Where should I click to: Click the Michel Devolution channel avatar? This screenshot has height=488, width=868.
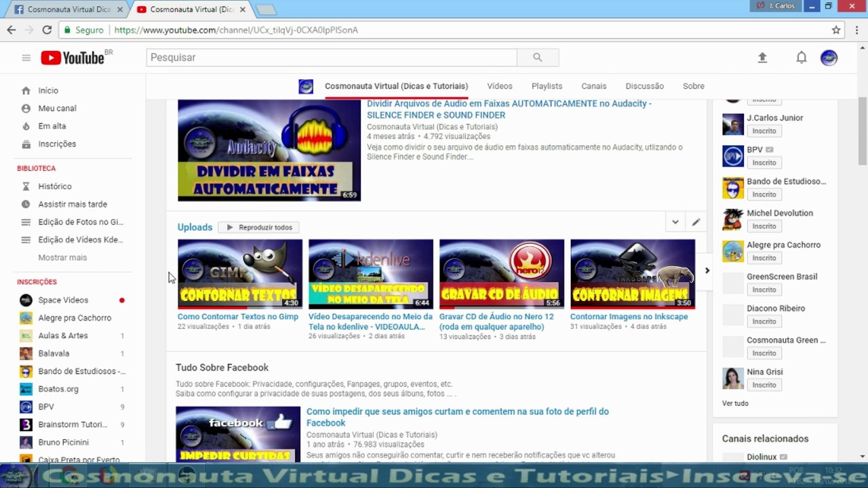tap(733, 220)
